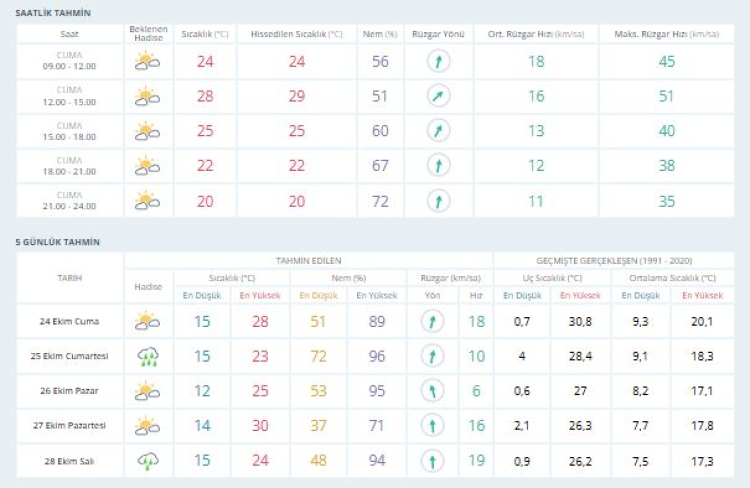Click the wind direction arrow for 21.00 - 24.00

coord(438,201)
